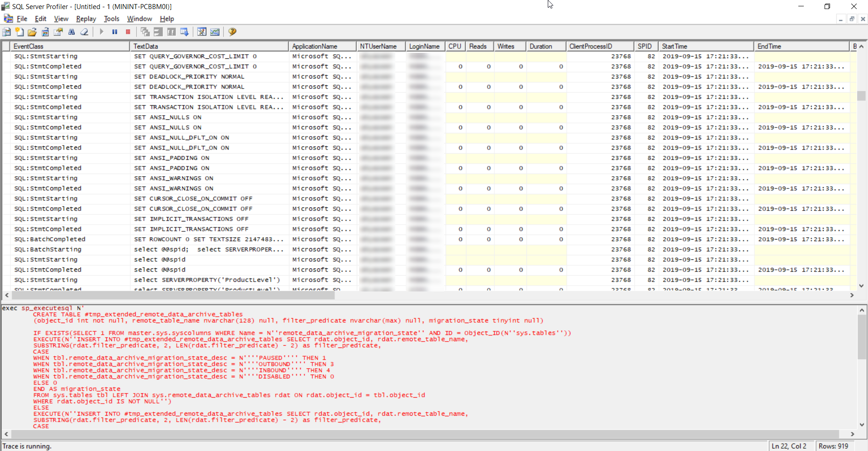The height and width of the screenshot is (451, 868).
Task: Open Performance Monitor chart icon
Action: pos(215,32)
